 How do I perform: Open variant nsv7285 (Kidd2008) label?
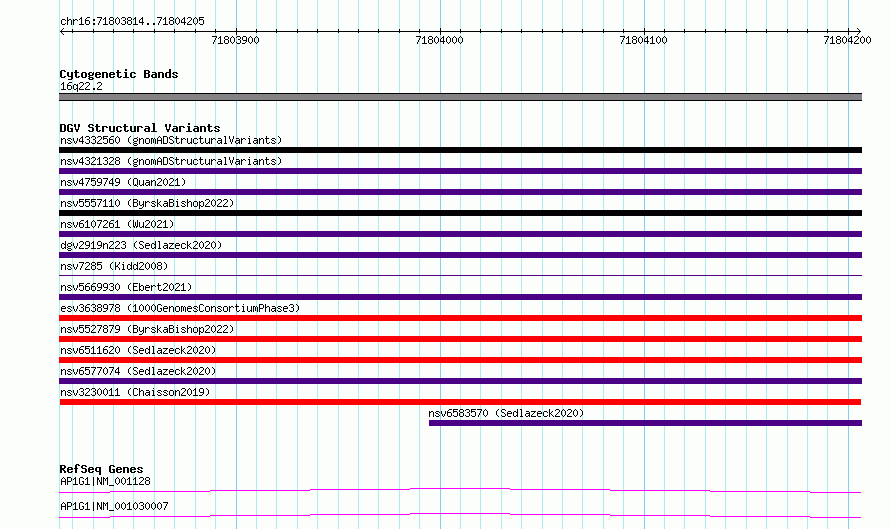tap(114, 266)
